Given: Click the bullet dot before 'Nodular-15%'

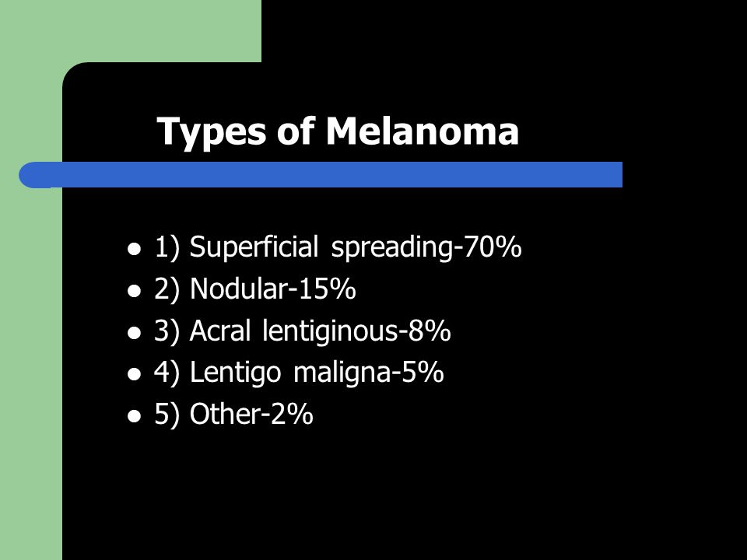Looking at the screenshot, I should (x=135, y=290).
